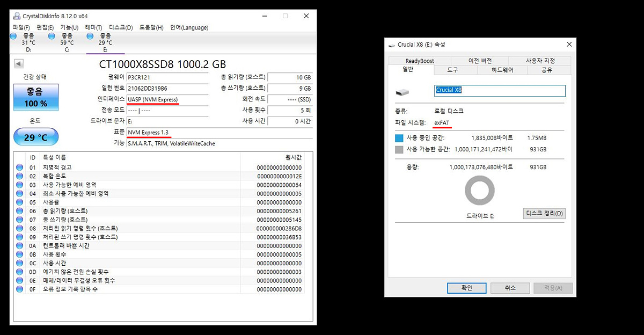The width and height of the screenshot is (644, 335).
Task: Click the status orb for ID 0C 사용 시간
Action: coord(19,263)
